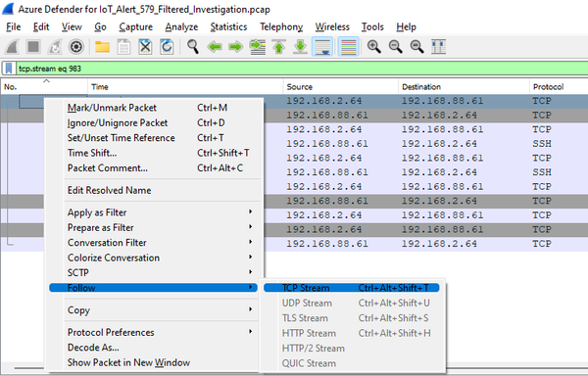Sort by the Protocol column header
Viewport: 588px width, 376px height.
(x=559, y=87)
